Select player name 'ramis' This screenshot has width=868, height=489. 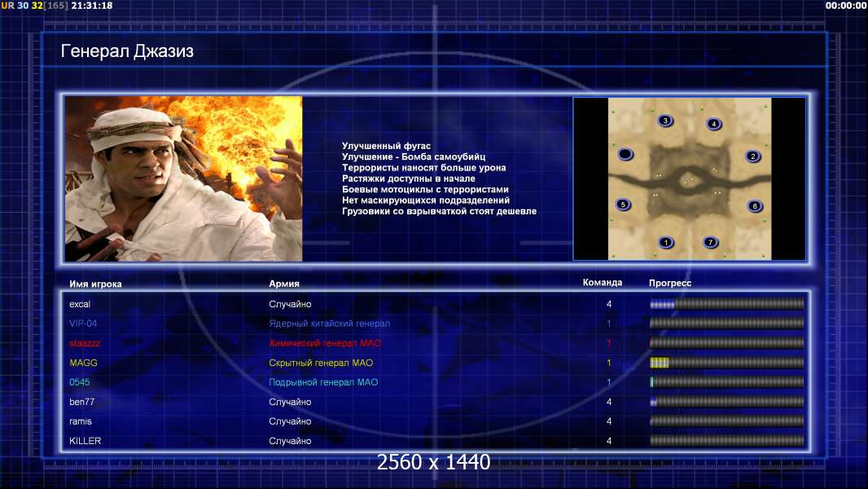(81, 421)
